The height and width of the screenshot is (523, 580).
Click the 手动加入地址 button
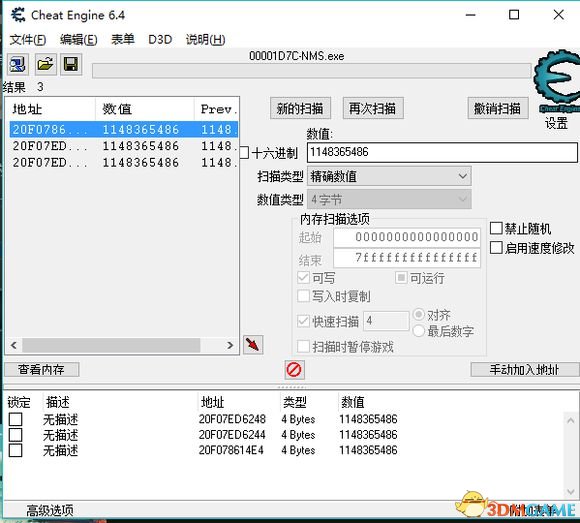(525, 370)
